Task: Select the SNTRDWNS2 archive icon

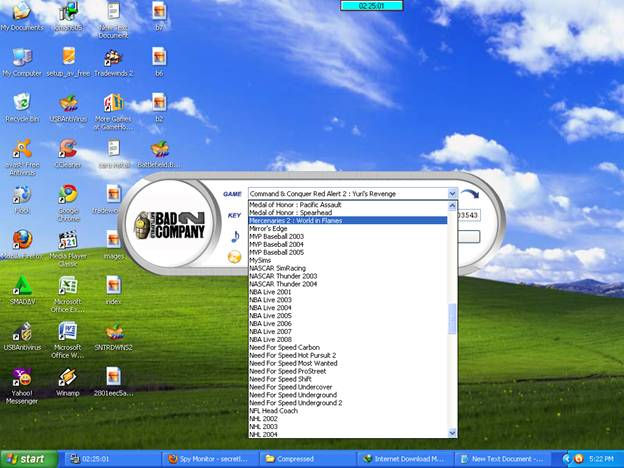Action: coord(113,336)
